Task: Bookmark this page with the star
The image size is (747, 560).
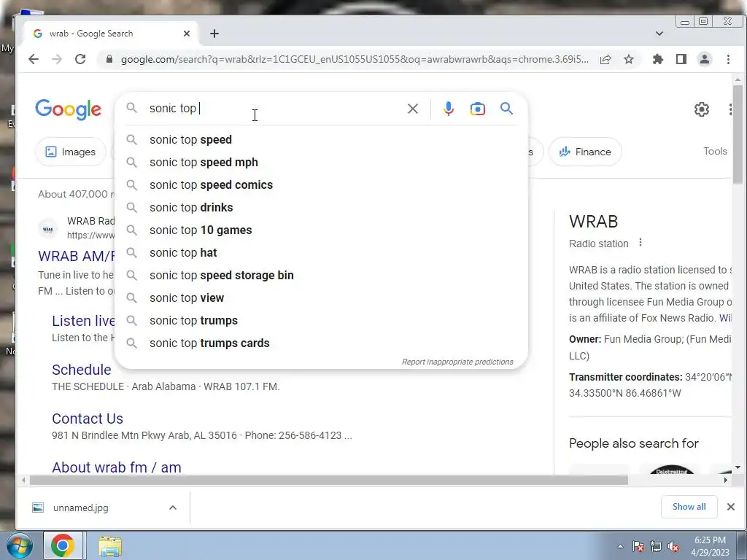Action: (629, 59)
